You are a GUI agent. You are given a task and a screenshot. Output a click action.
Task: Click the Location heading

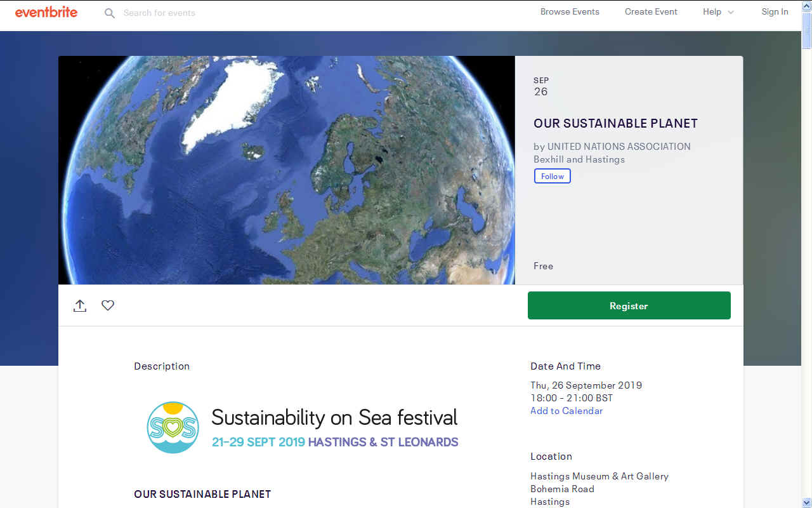coord(551,457)
